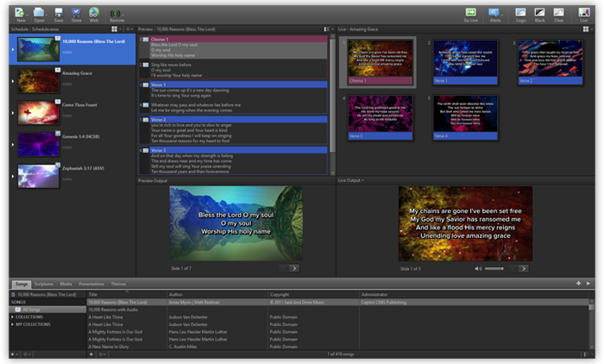The height and width of the screenshot is (364, 604).
Task: Open a schedule with the Open icon
Action: (40, 14)
